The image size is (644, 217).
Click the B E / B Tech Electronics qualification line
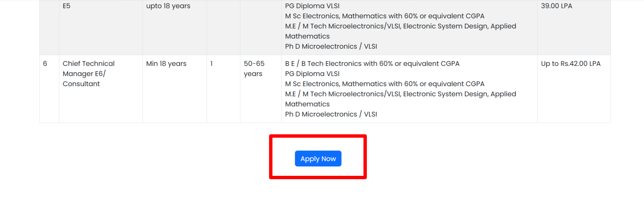[372, 63]
